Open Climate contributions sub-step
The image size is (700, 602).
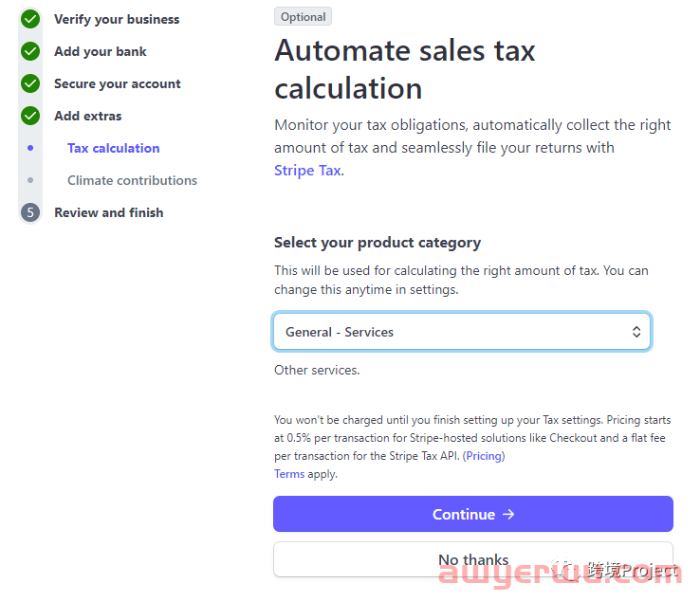(133, 180)
